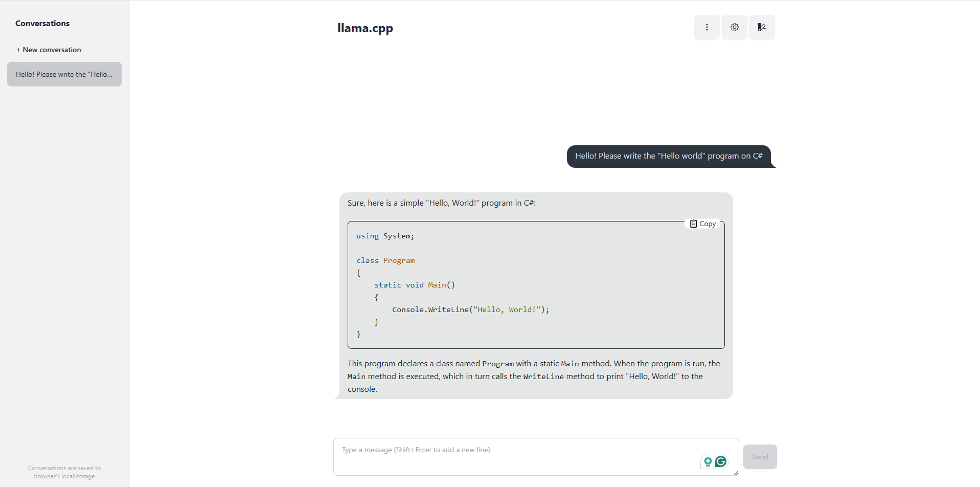Start a new conversation
The width and height of the screenshot is (980, 487).
pyautogui.click(x=49, y=50)
